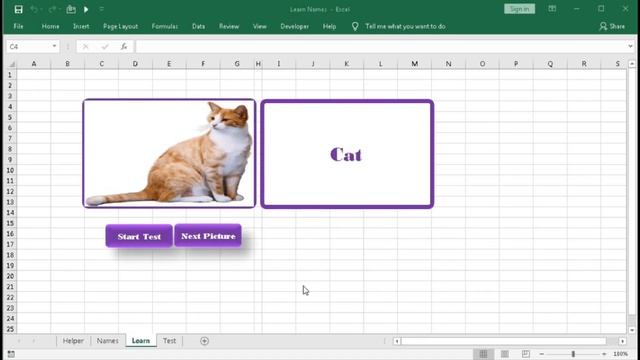Click the 100% zoom level text
640x360 pixels.
pyautogui.click(x=620, y=354)
